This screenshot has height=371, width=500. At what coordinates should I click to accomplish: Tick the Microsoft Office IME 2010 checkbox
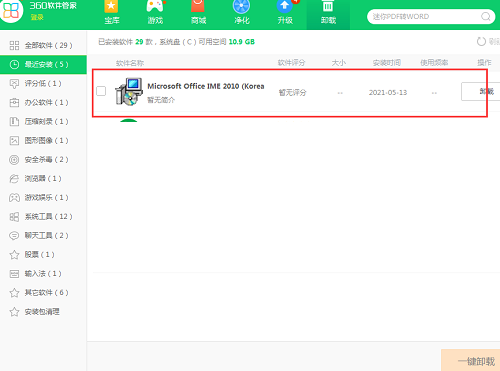tap(101, 91)
